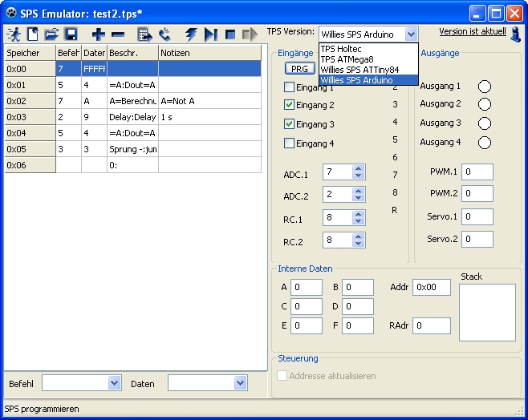
Task: Click the new file icon
Action: [x=33, y=34]
